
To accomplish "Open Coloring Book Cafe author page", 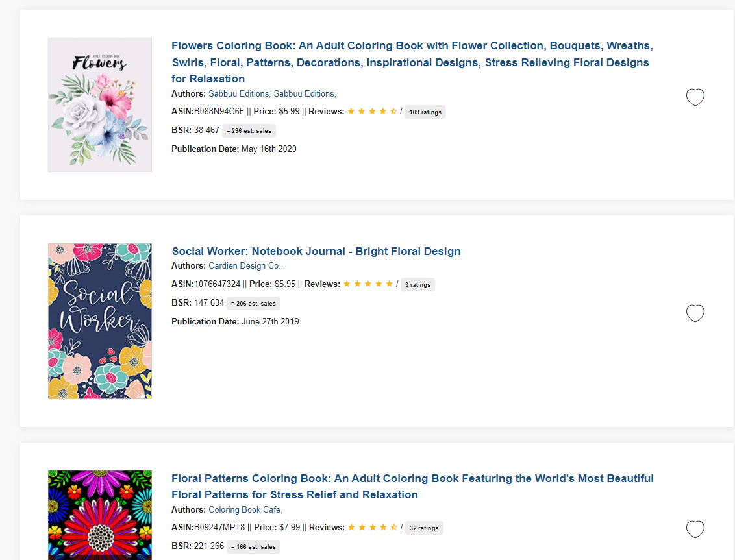I will tap(245, 509).
